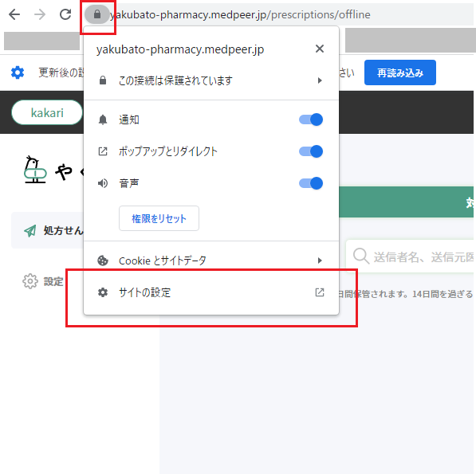476x474 pixels.
Task: Open 設定 in the left sidebar
Action: coord(43,281)
